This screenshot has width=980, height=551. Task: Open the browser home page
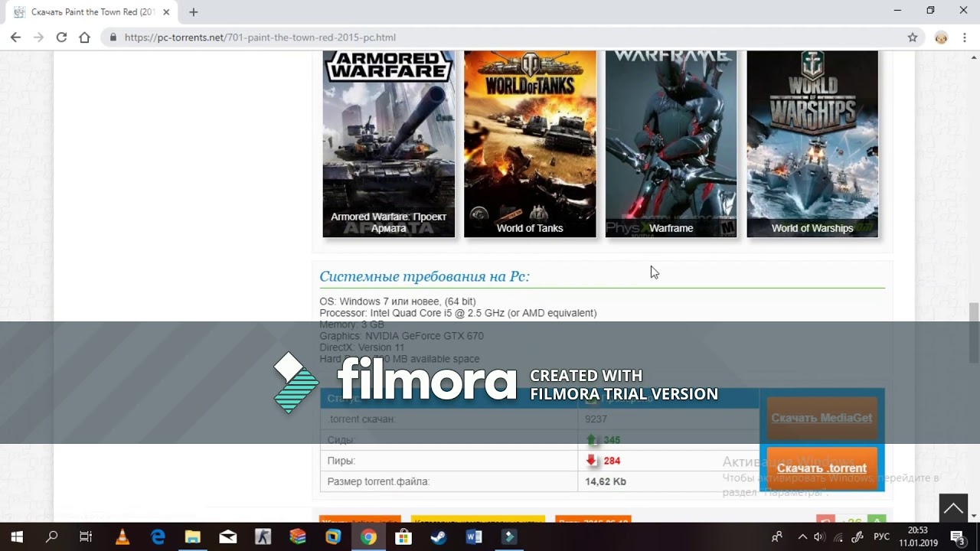pyautogui.click(x=84, y=37)
